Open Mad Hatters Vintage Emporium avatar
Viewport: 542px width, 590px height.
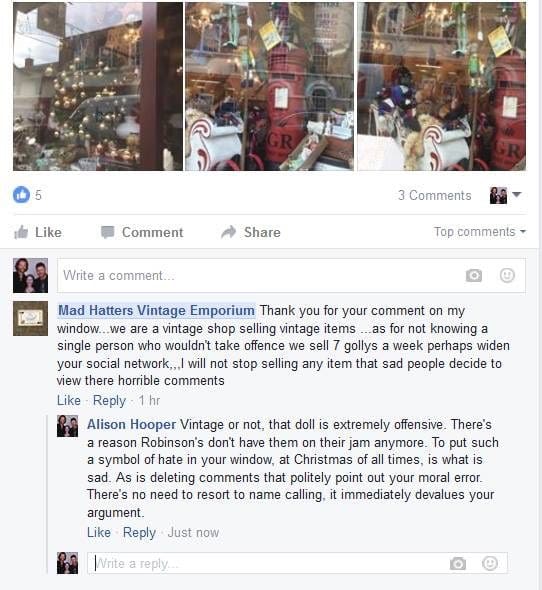tap(30, 318)
